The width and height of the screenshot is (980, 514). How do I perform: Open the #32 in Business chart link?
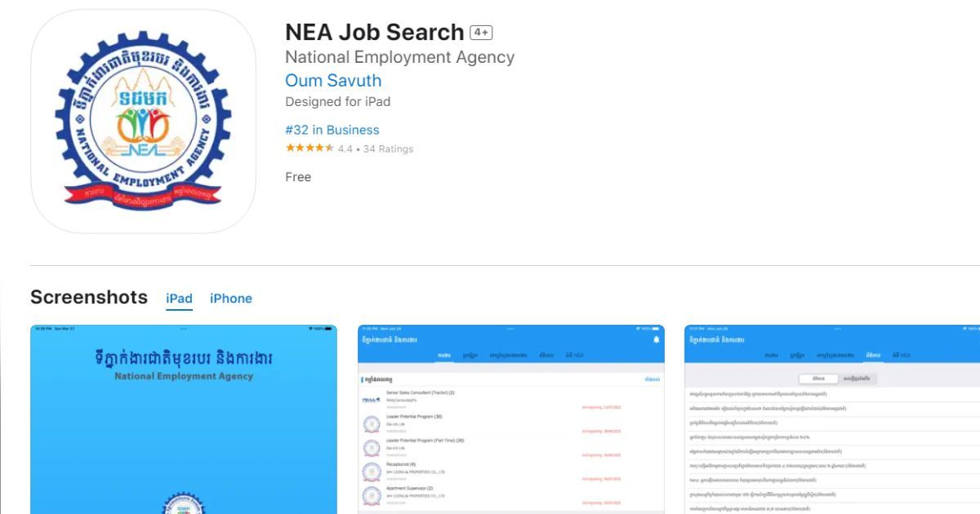(332, 130)
